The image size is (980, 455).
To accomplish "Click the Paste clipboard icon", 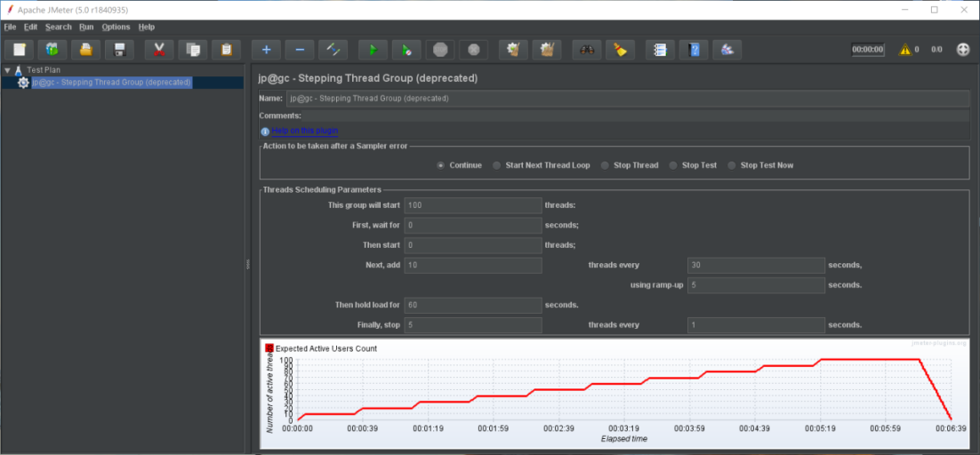I will [x=227, y=49].
